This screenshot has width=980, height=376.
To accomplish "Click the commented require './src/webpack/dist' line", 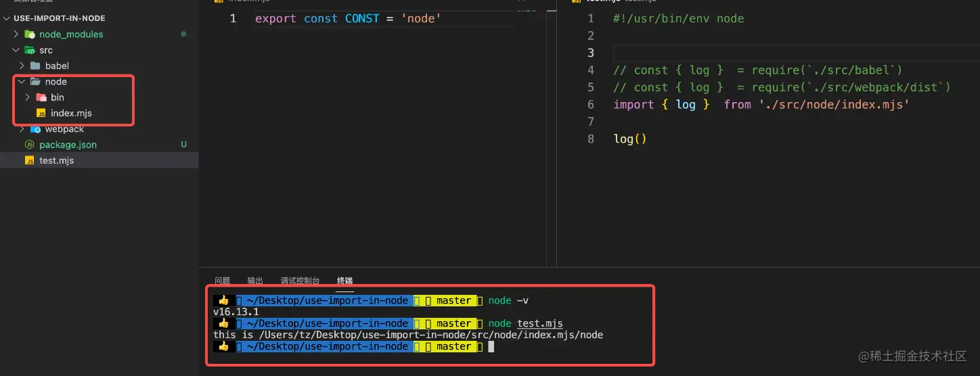I will click(782, 87).
